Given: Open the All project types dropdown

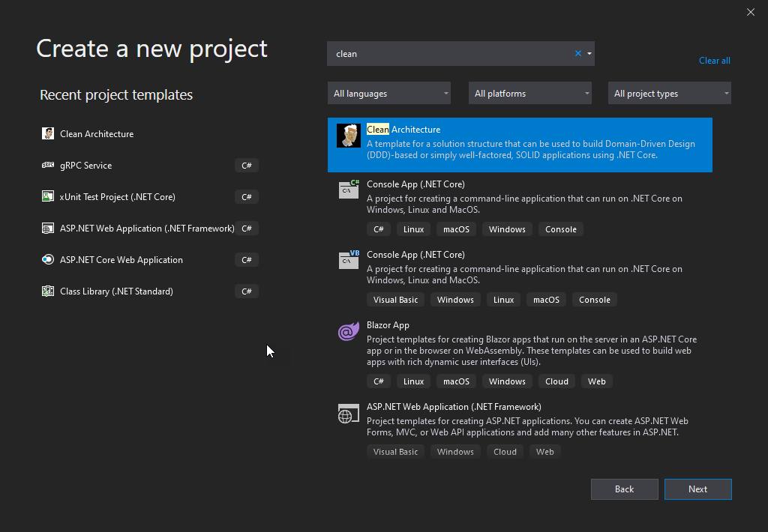Looking at the screenshot, I should (670, 93).
